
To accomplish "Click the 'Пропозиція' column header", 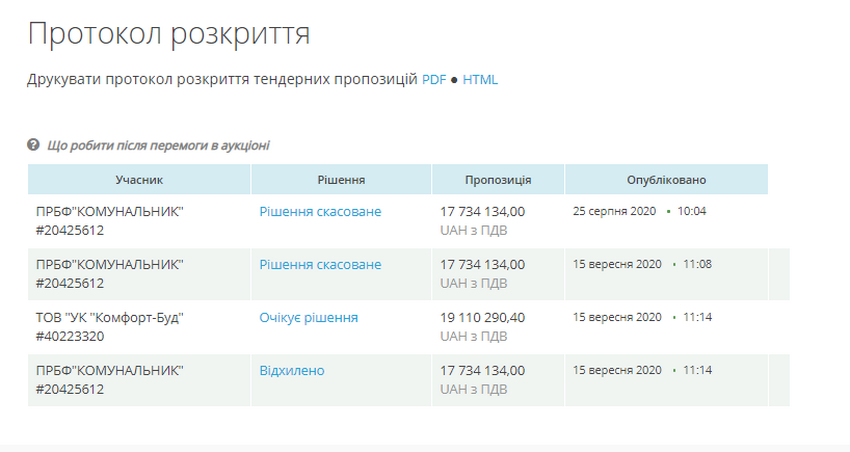I will pos(497,180).
